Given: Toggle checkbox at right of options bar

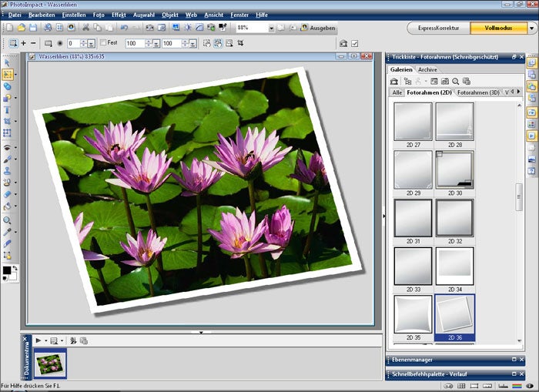Looking at the screenshot, I should pyautogui.click(x=354, y=44).
